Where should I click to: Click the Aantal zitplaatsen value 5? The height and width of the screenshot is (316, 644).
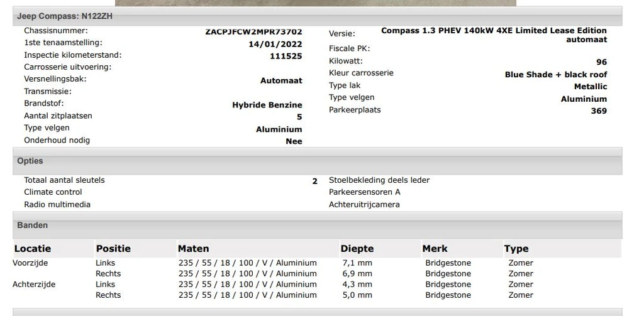coord(299,117)
